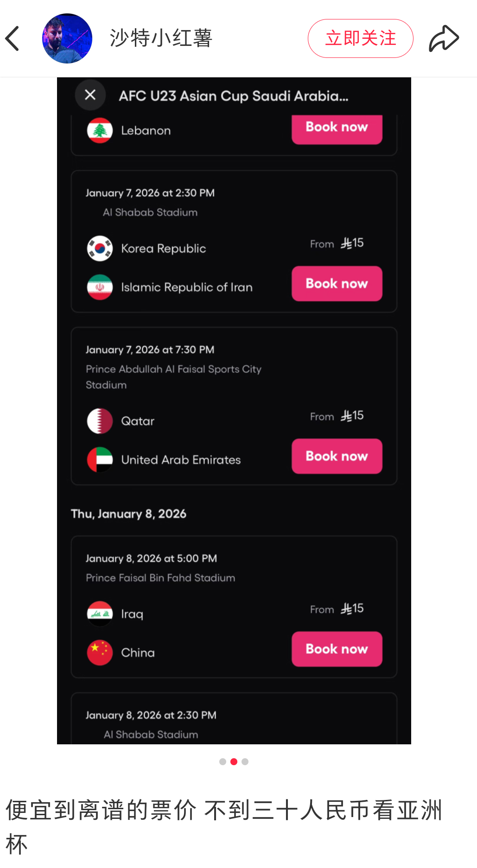Book tickets for Korea Republic vs Iran
The width and height of the screenshot is (477, 868).
pyautogui.click(x=337, y=283)
